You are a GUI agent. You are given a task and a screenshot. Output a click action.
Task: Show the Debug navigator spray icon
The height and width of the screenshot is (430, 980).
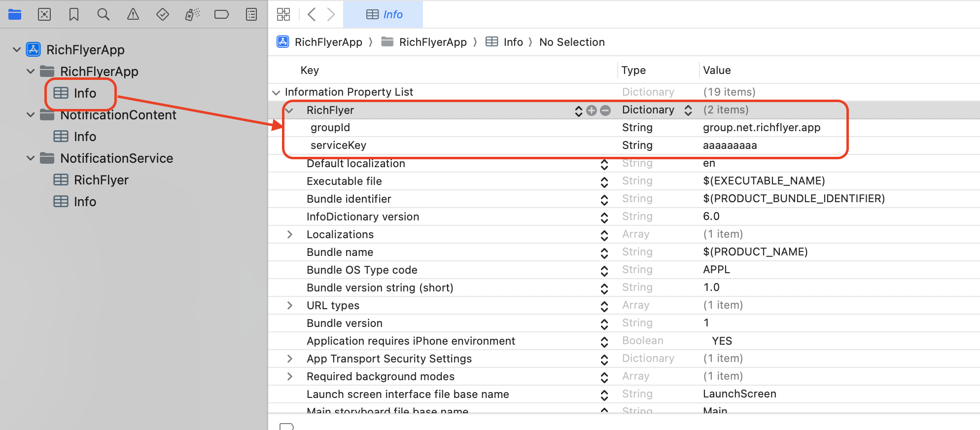point(192,14)
